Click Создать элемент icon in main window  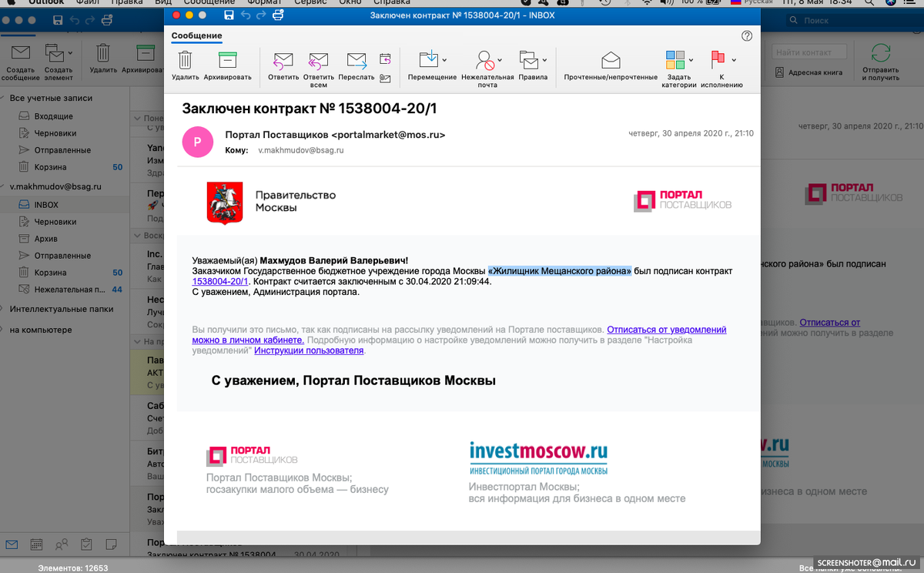point(54,53)
